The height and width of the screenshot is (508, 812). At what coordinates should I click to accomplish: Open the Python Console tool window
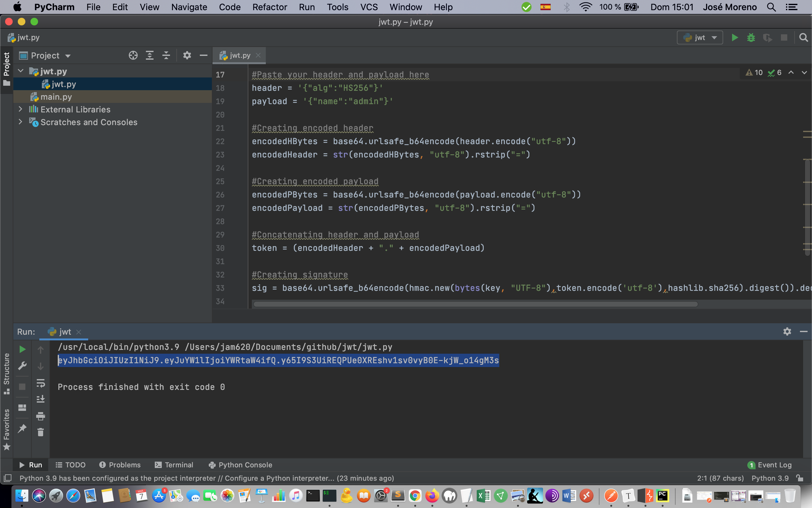240,465
